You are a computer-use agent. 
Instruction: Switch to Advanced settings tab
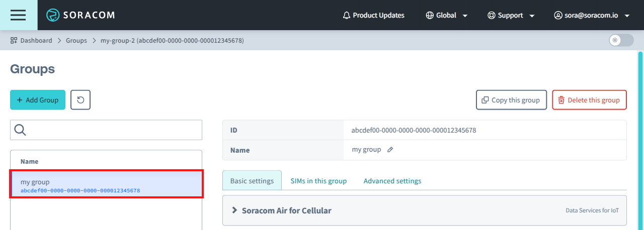[392, 181]
